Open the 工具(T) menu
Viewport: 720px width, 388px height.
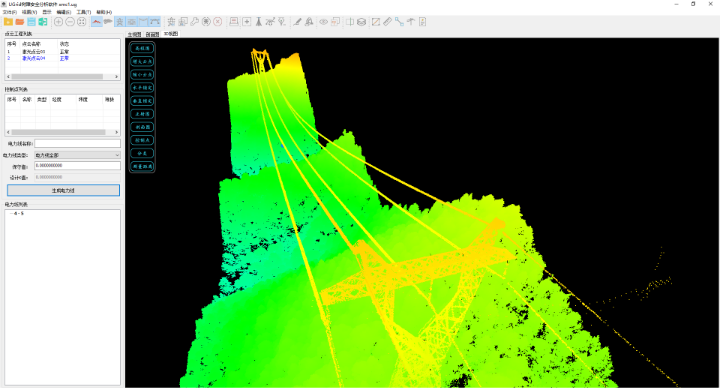pos(84,12)
